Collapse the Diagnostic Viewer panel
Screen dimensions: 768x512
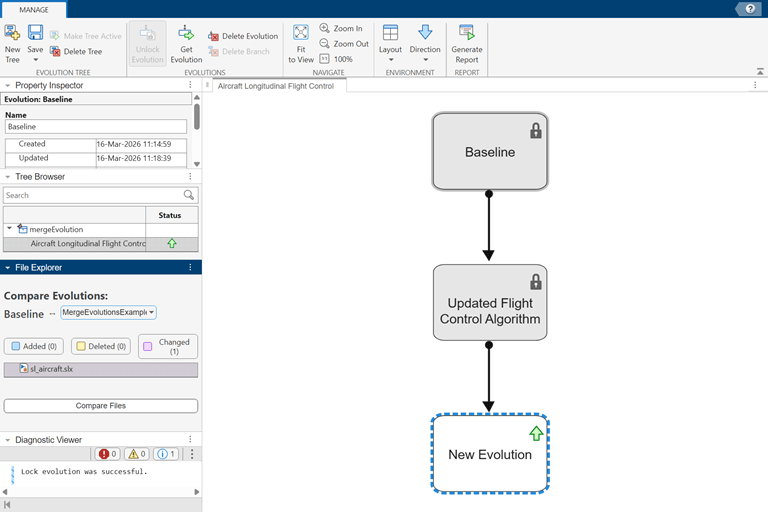tap(7, 440)
